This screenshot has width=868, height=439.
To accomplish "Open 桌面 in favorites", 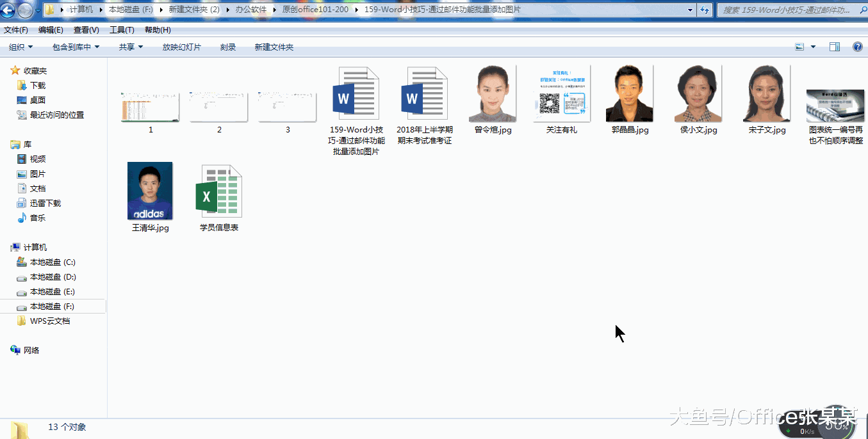I will (x=38, y=100).
